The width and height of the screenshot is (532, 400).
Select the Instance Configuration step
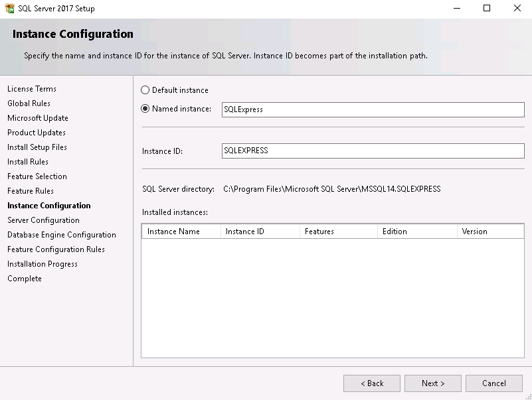click(x=49, y=206)
